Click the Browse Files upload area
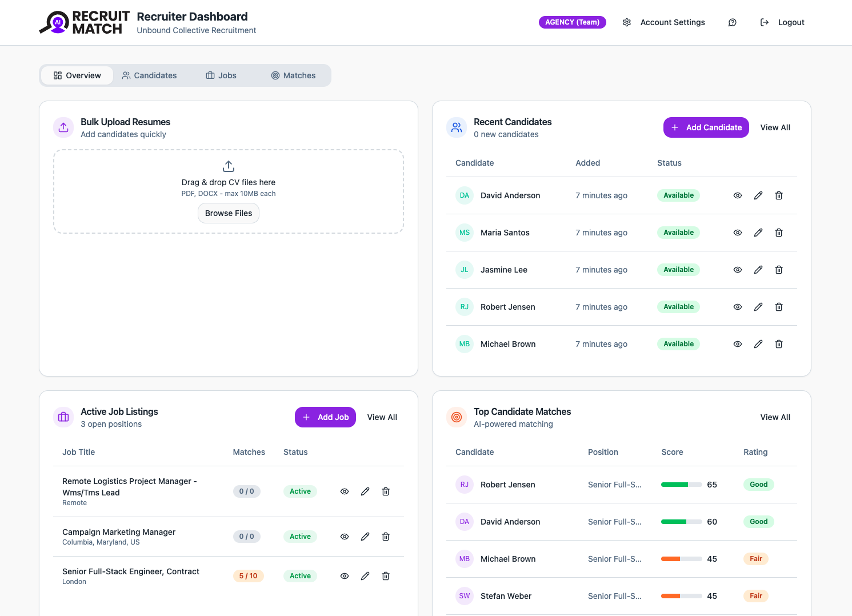This screenshot has width=852, height=616. tap(228, 213)
